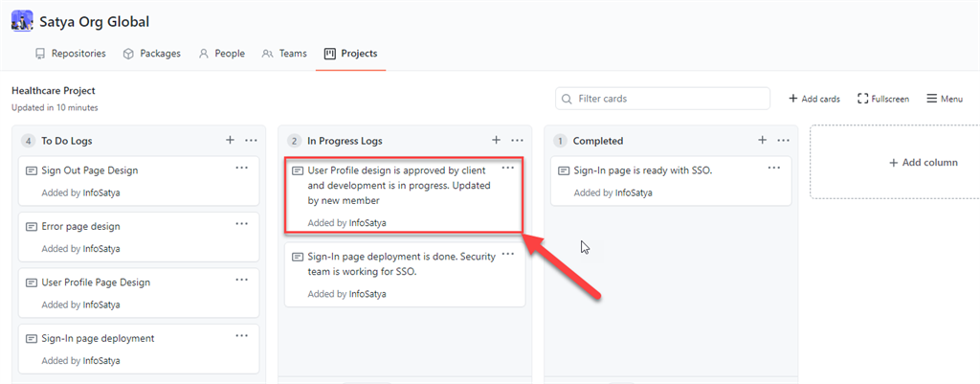Screen dimensions: 980x384
Task: Click InfoSatya link on Sign Out Page Design card
Action: point(101,192)
